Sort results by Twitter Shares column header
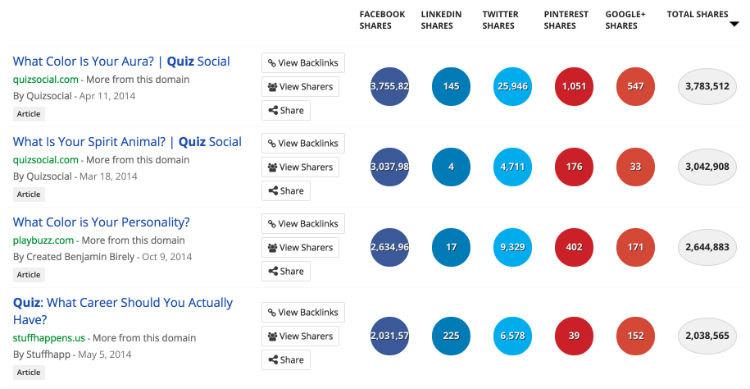The width and height of the screenshot is (750, 389). click(500, 20)
